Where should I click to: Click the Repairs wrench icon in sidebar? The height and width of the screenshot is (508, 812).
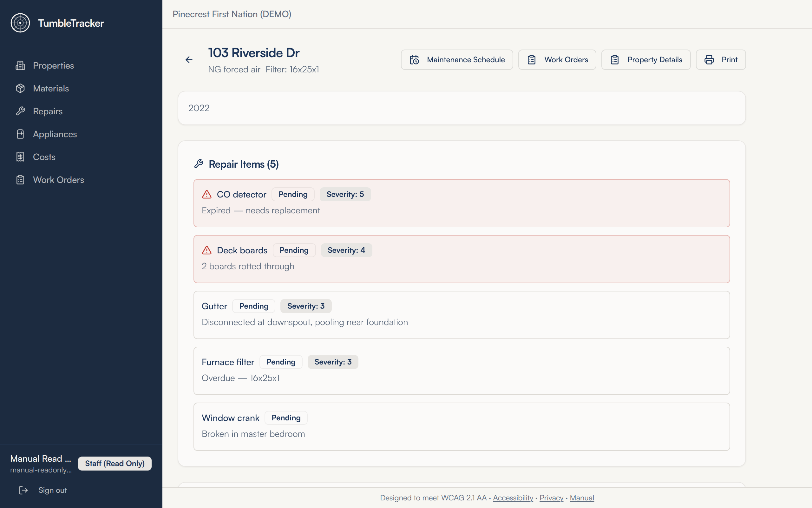click(20, 111)
